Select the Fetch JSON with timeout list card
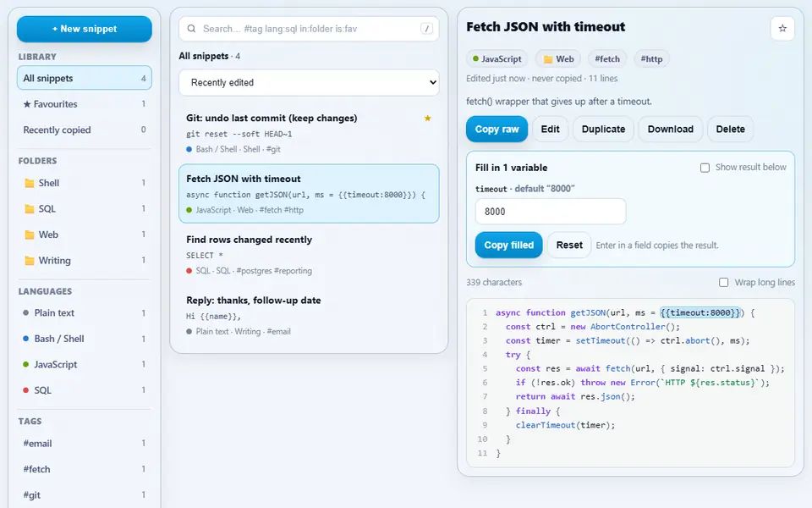The height and width of the screenshot is (508, 812). coord(309,194)
